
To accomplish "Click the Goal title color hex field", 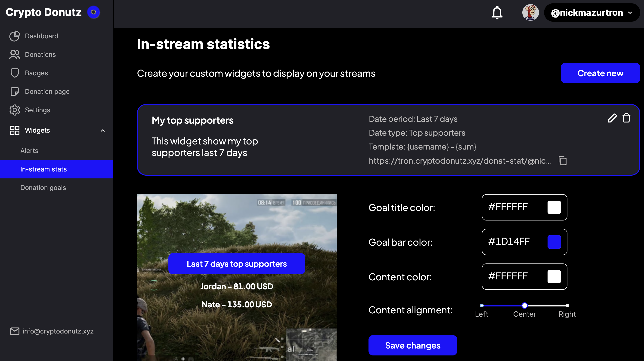I will pos(510,207).
